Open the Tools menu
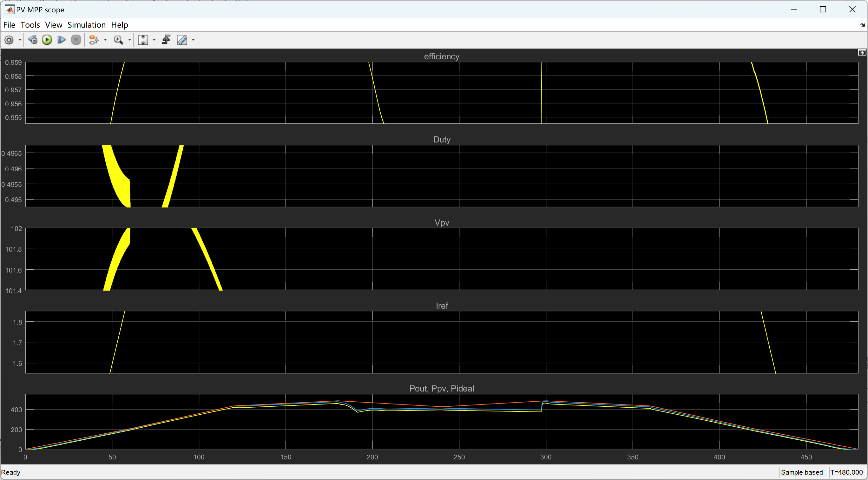This screenshot has height=480, width=868. pyautogui.click(x=30, y=25)
